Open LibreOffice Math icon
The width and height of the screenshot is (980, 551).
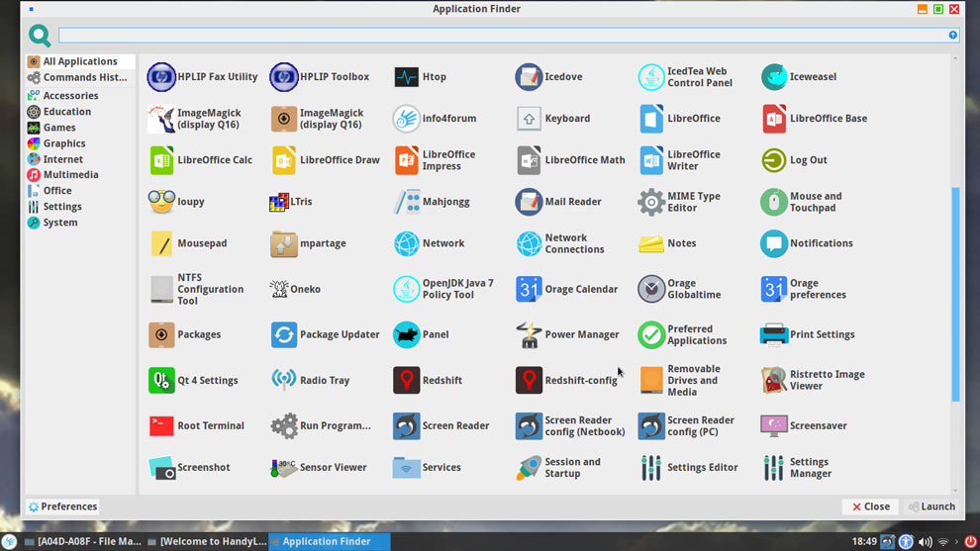tap(529, 160)
